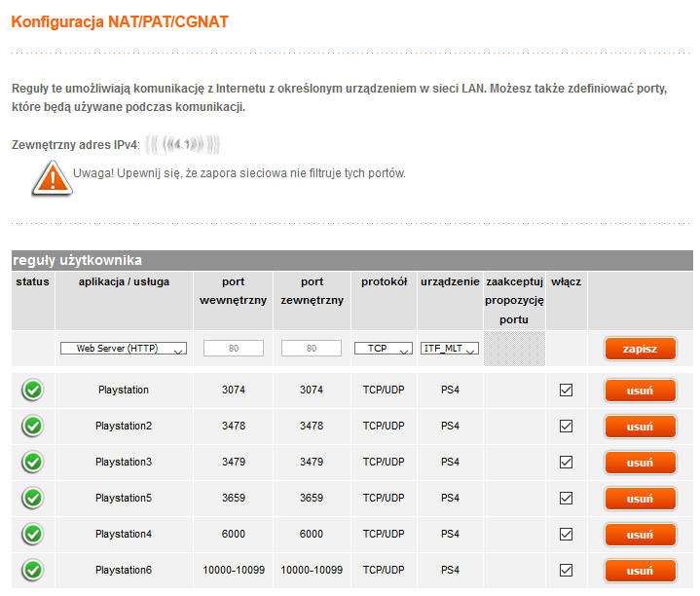Delete the Playstation2 rule with usuń
Viewport: 700px width, 596px height.
(x=641, y=427)
